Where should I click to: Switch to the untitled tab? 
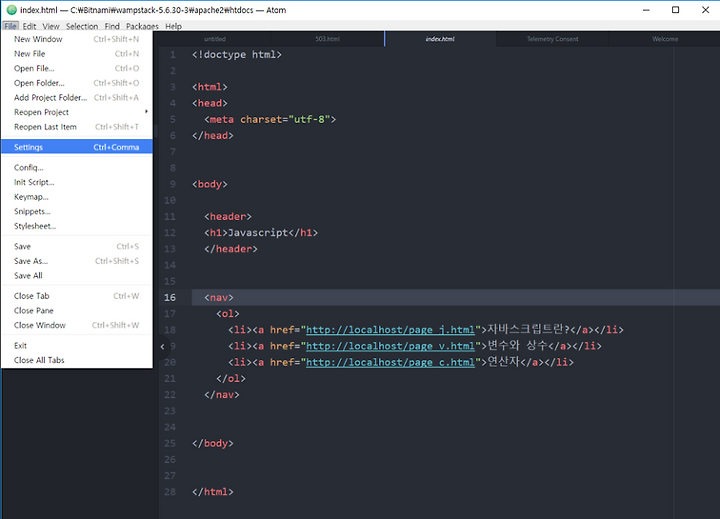(x=215, y=39)
